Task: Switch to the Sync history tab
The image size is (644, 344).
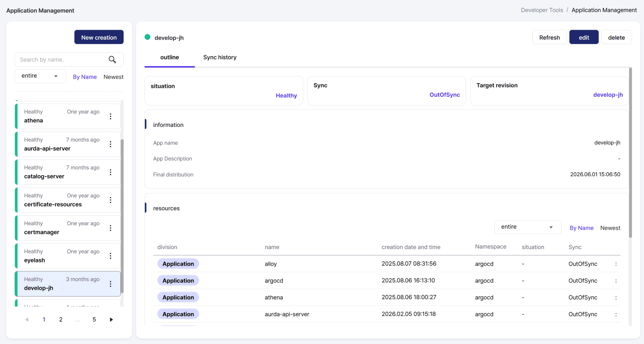Action: [x=220, y=58]
